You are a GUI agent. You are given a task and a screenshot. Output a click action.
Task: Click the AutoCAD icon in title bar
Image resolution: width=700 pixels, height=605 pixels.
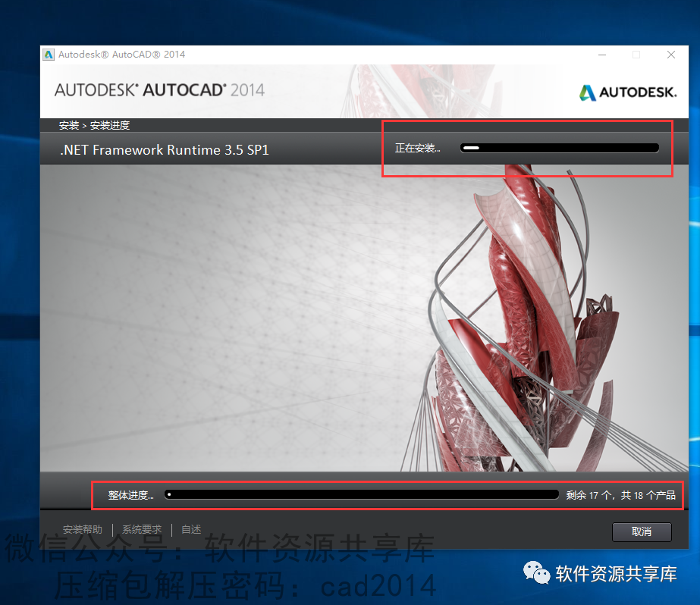tap(49, 55)
